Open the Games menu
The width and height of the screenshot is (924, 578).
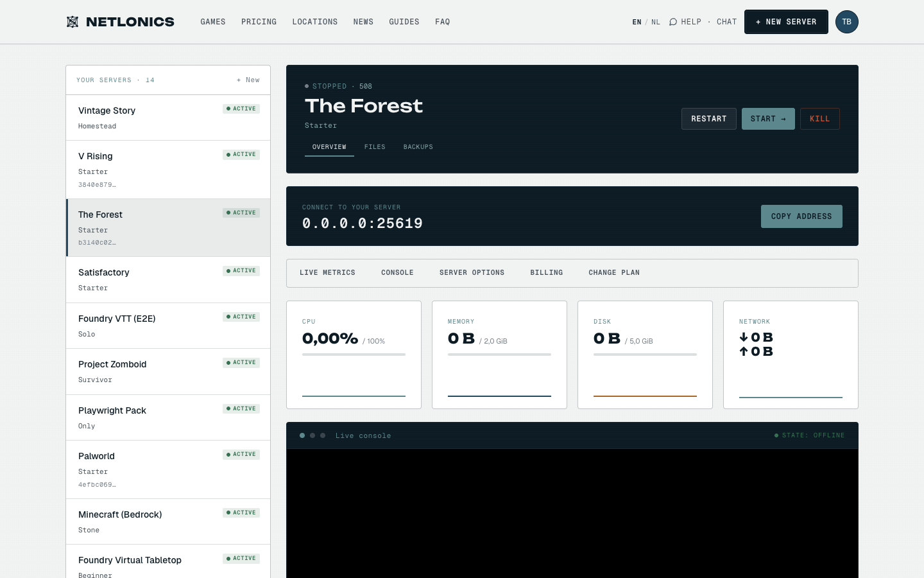point(213,22)
